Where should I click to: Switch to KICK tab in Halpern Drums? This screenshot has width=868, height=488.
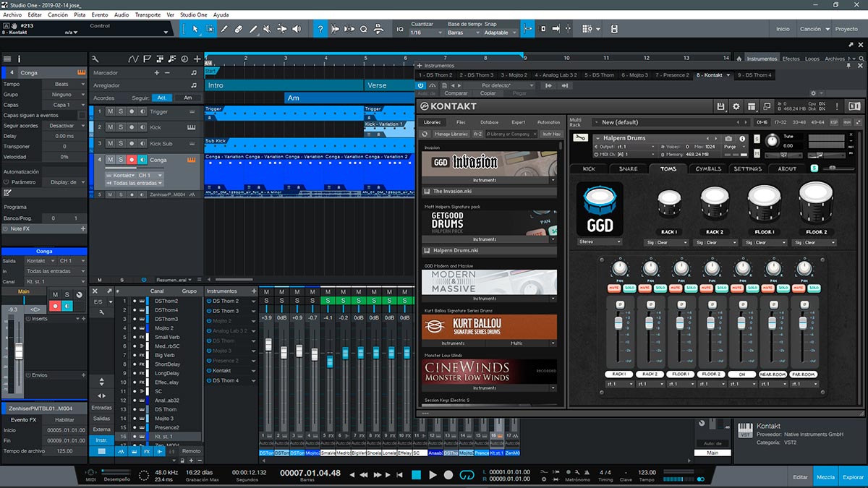(589, 168)
